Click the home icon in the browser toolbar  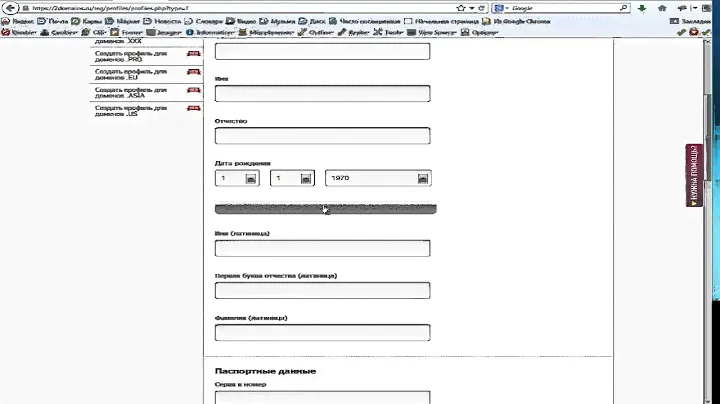pyautogui.click(x=661, y=8)
